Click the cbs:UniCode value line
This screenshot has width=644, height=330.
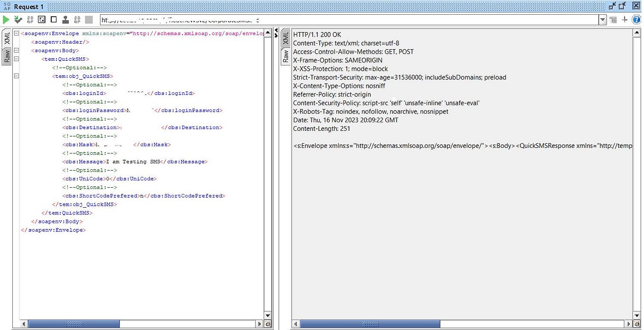click(x=110, y=179)
